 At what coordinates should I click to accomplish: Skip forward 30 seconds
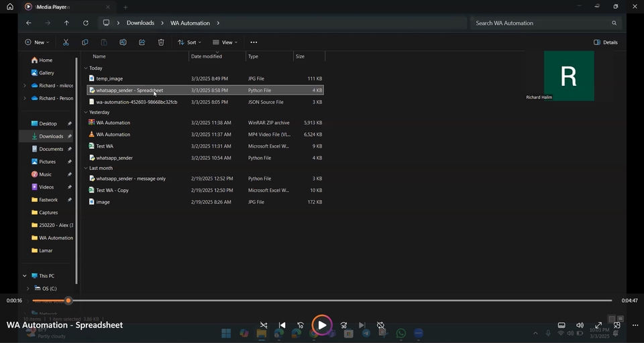click(x=343, y=326)
